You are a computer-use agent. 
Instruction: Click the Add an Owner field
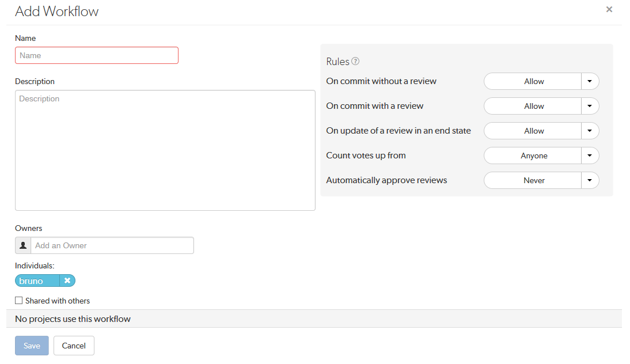[x=112, y=245]
